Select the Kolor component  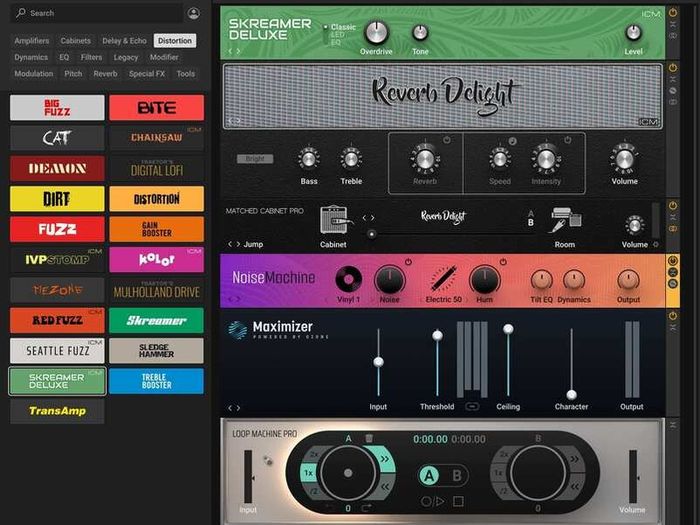point(156,259)
